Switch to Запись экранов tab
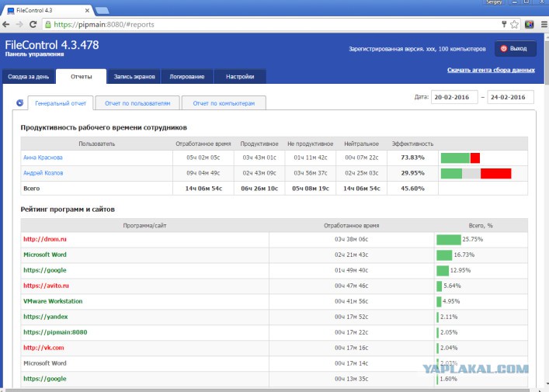 (134, 77)
